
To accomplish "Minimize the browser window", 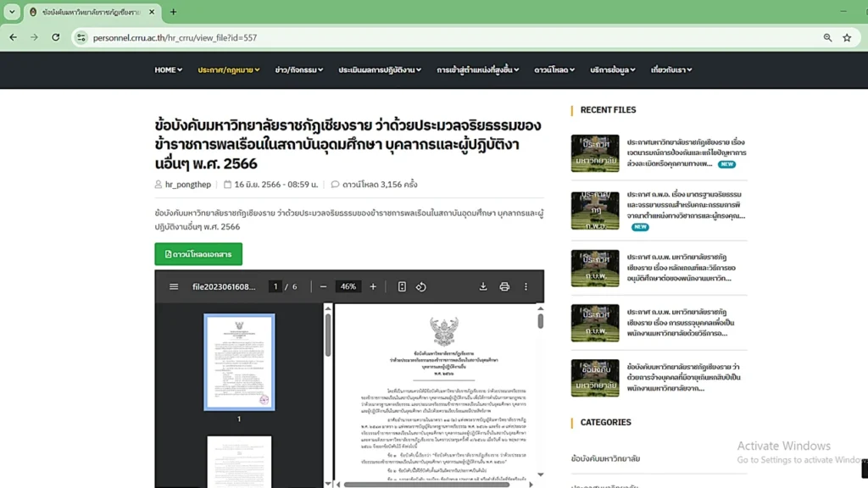I will coord(843,12).
